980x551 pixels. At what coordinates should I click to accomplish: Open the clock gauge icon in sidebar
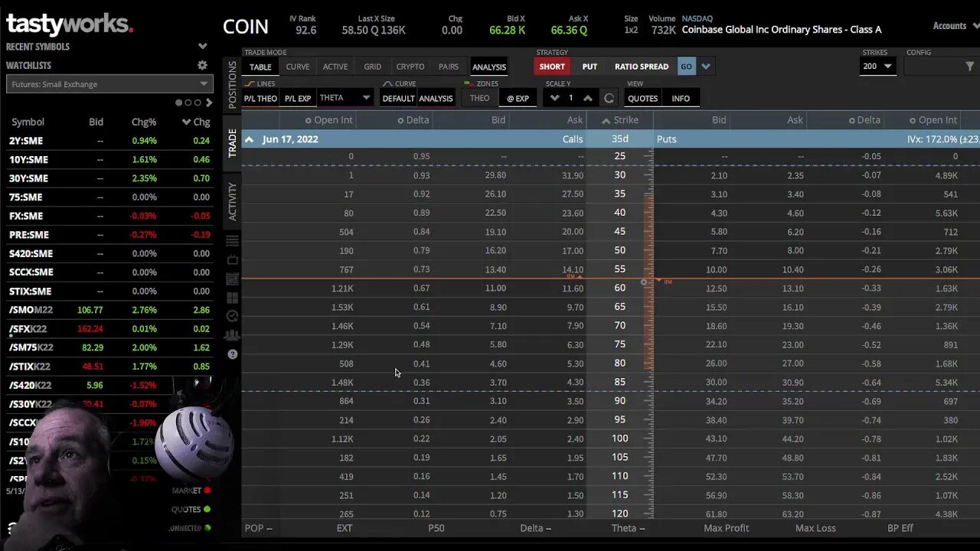[x=233, y=316]
